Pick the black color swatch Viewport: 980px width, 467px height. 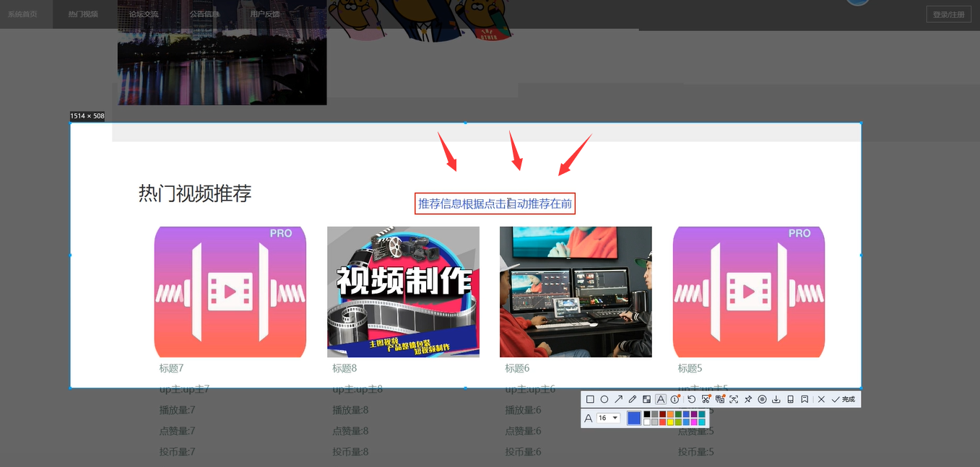647,414
